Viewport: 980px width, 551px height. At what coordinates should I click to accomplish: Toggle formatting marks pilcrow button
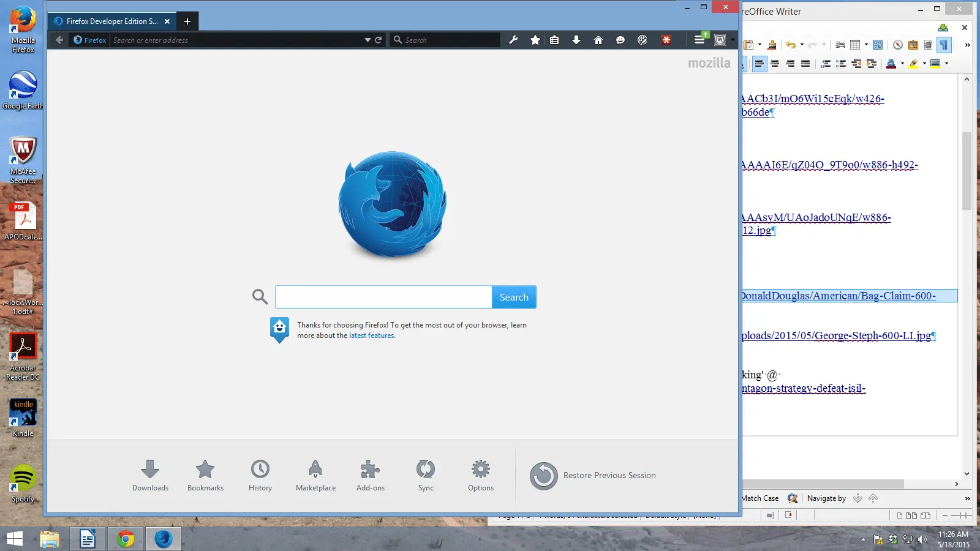944,45
